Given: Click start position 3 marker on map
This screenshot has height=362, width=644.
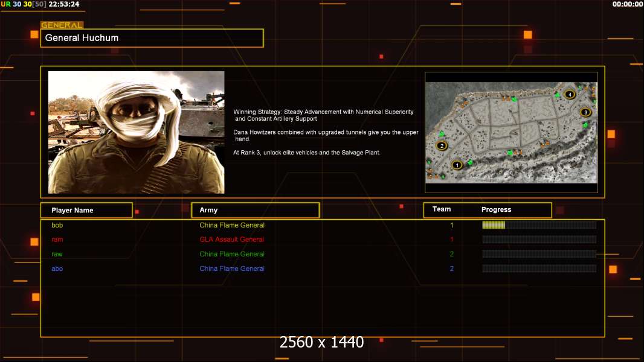Looking at the screenshot, I should click(x=585, y=112).
